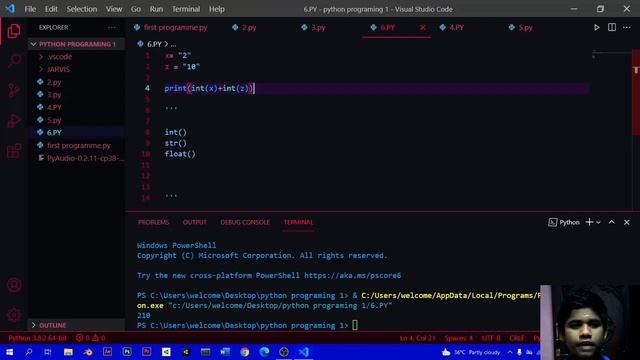Open Explorer views and more actions ellipsis

pyautogui.click(x=111, y=27)
